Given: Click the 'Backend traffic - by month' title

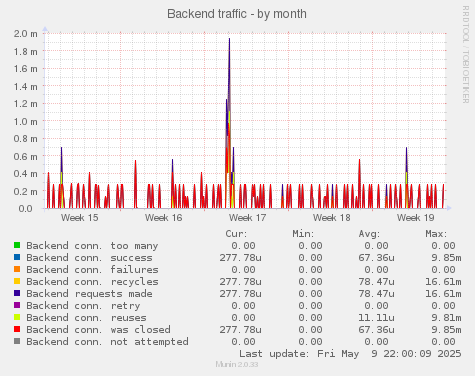Looking at the screenshot, I should coord(237,14).
